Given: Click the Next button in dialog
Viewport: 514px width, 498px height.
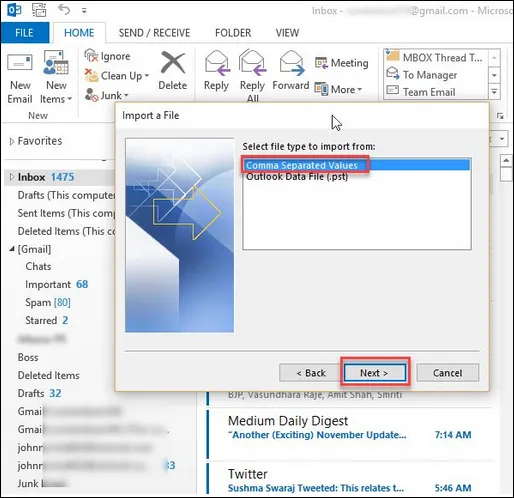Looking at the screenshot, I should click(375, 373).
